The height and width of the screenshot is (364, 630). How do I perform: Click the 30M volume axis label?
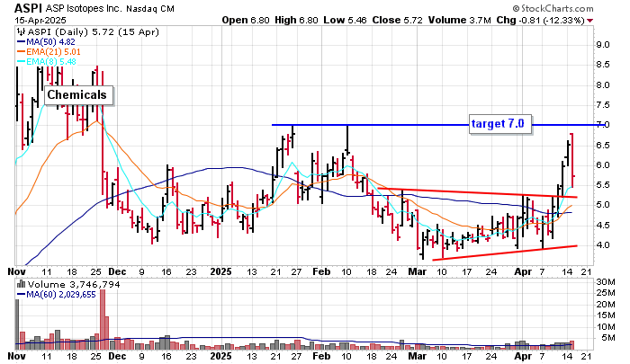click(x=605, y=282)
